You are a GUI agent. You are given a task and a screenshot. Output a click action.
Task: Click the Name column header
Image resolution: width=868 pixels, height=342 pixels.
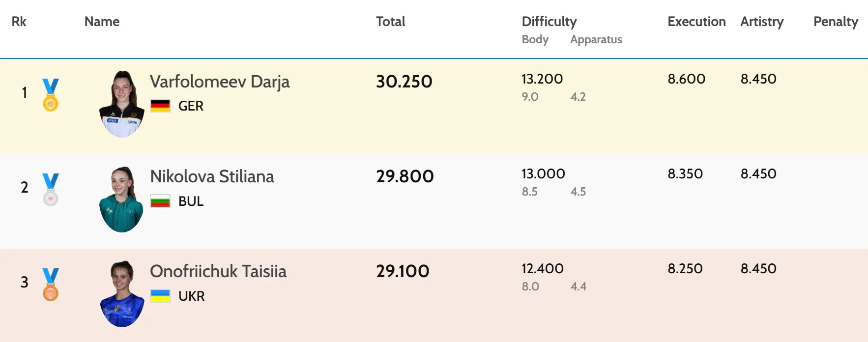tap(102, 22)
